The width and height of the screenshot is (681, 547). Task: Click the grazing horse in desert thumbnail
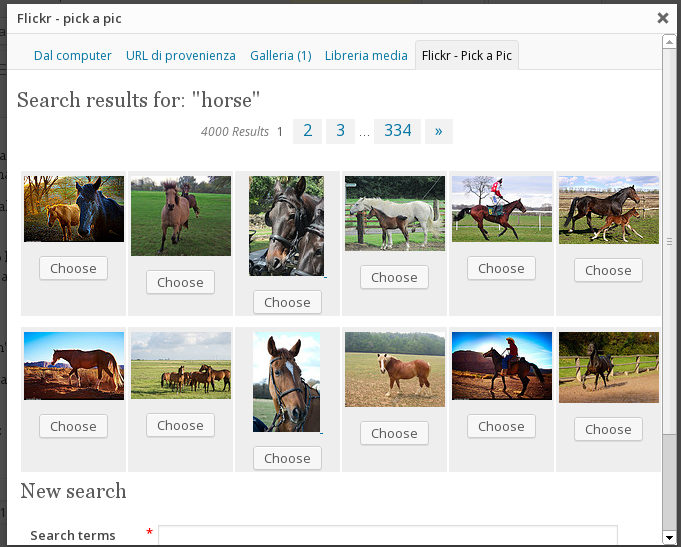74,366
